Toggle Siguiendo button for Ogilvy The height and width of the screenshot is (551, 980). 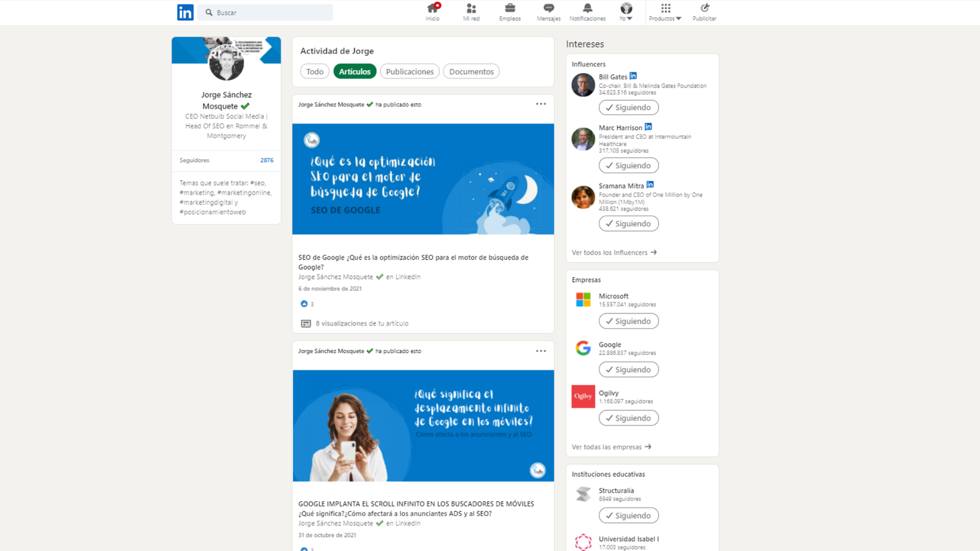click(x=628, y=418)
